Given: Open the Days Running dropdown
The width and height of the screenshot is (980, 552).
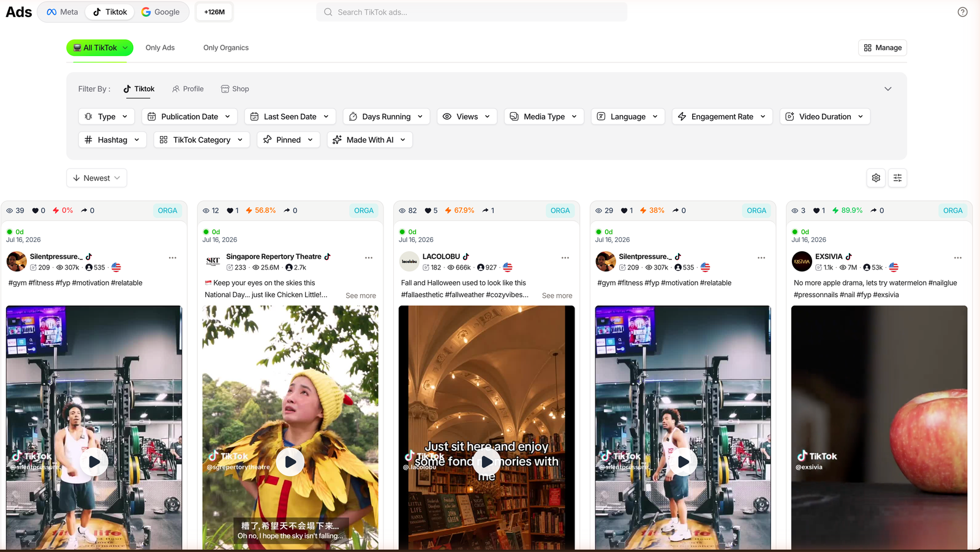Looking at the screenshot, I should [x=386, y=116].
